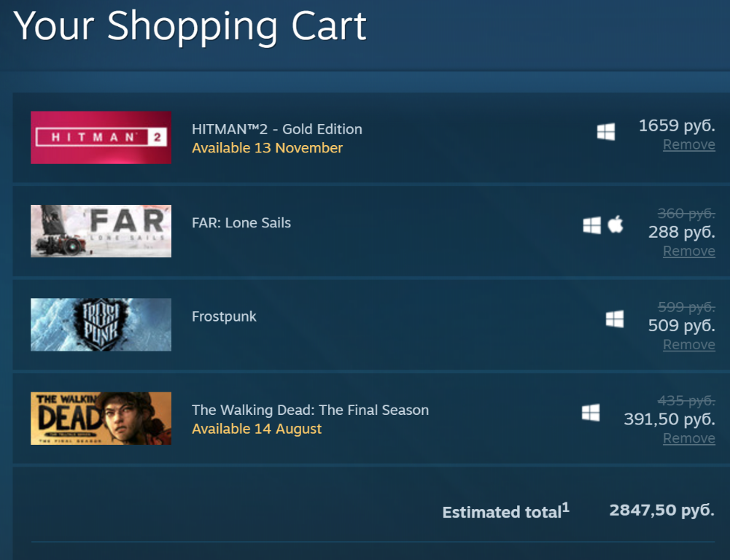Screen dimensions: 730x560
Task: Click the Windows icon on the Frostpunk row
Action: [x=615, y=319]
